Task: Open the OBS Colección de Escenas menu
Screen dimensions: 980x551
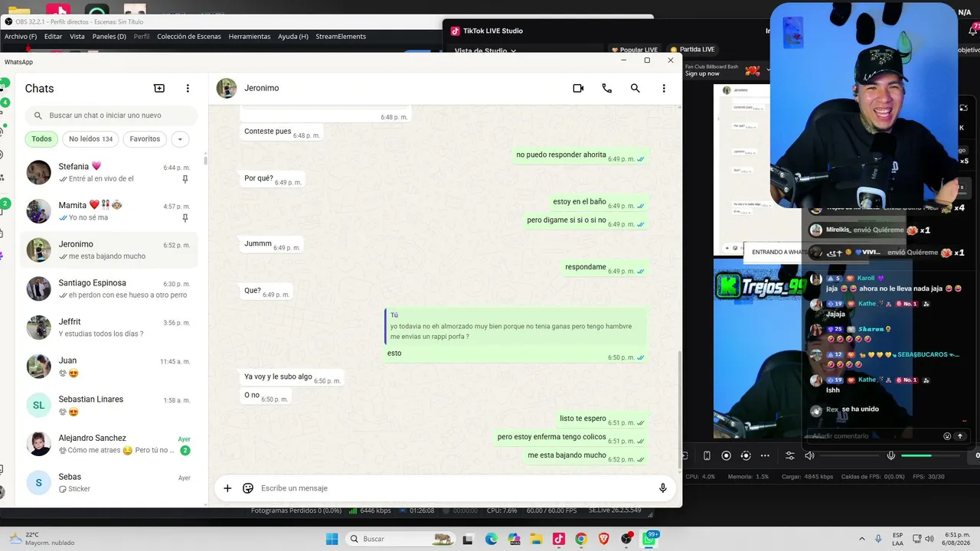Action: click(x=189, y=37)
